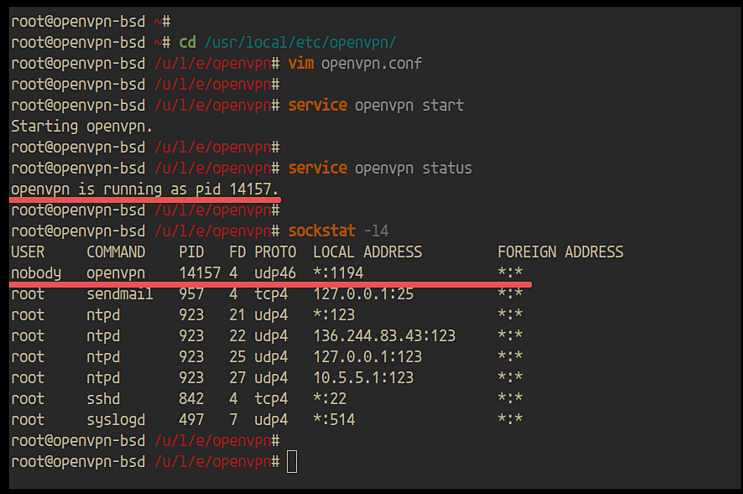
Task: Click the udp46 protocol value
Action: (x=274, y=273)
